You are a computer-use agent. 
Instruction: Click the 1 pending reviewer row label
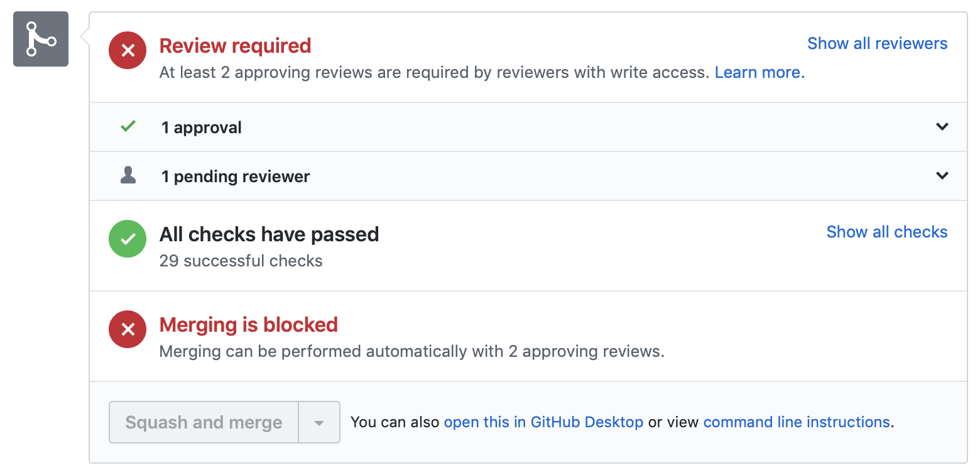(235, 177)
